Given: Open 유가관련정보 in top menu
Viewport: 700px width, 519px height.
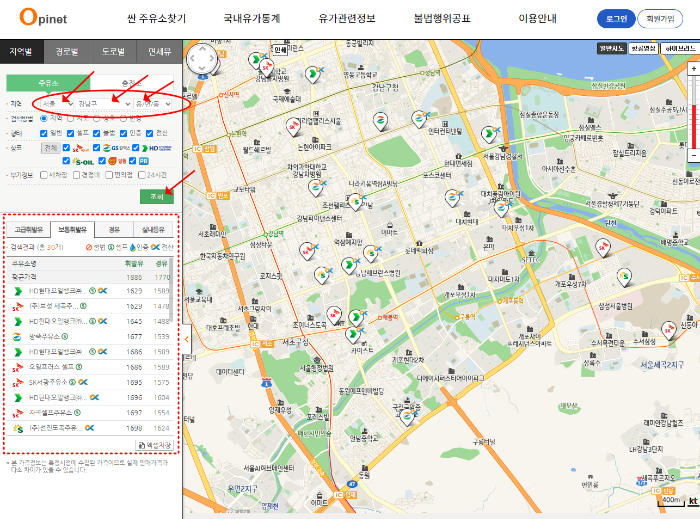Looking at the screenshot, I should (x=347, y=19).
